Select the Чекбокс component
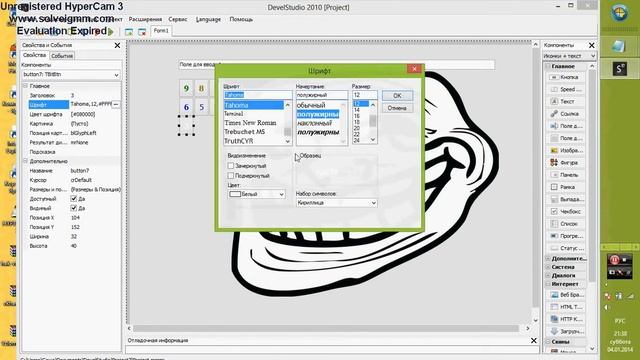Viewport: 640px width, 360px height. [x=565, y=212]
